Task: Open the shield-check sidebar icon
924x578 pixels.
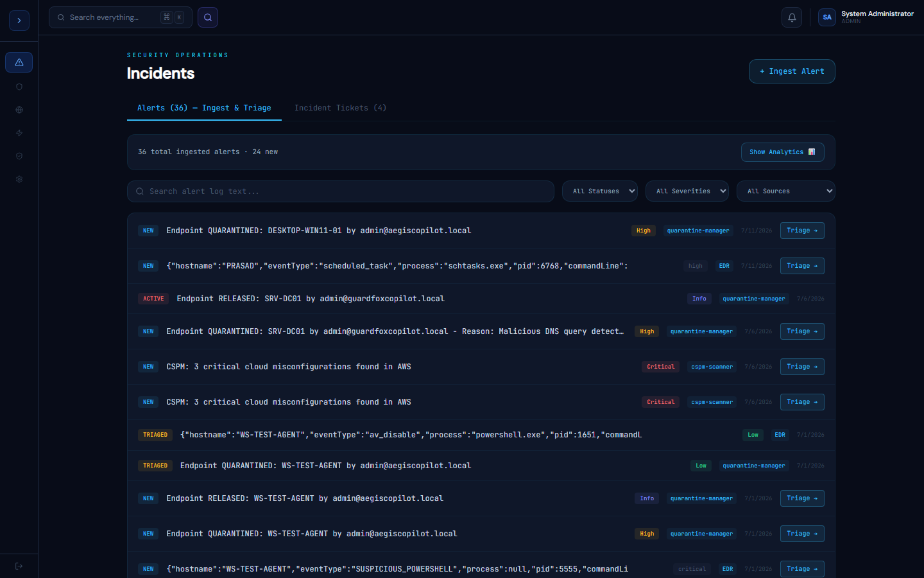Action: [19, 156]
